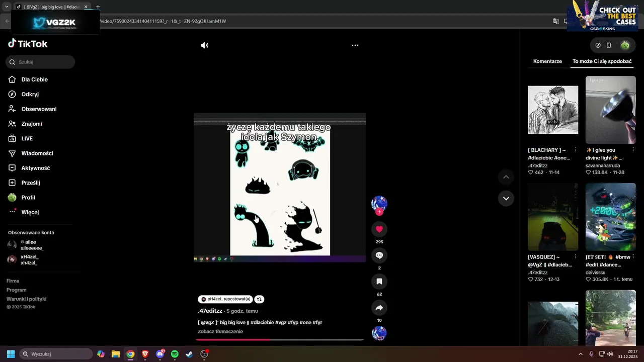Mute the video with the speaker icon

205,45
